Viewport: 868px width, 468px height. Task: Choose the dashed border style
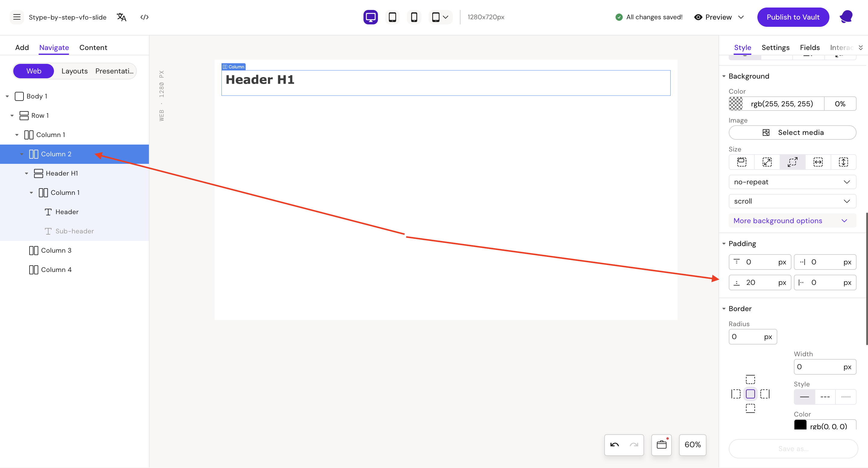pyautogui.click(x=825, y=397)
